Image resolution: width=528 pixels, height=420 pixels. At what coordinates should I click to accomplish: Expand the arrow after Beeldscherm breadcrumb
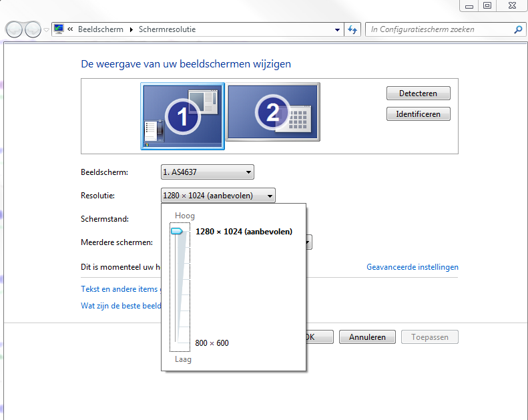click(x=131, y=29)
